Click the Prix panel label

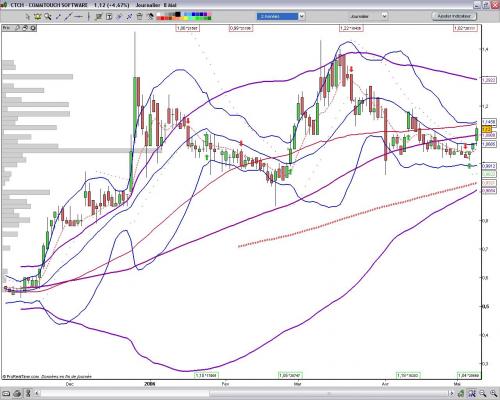click(x=7, y=28)
